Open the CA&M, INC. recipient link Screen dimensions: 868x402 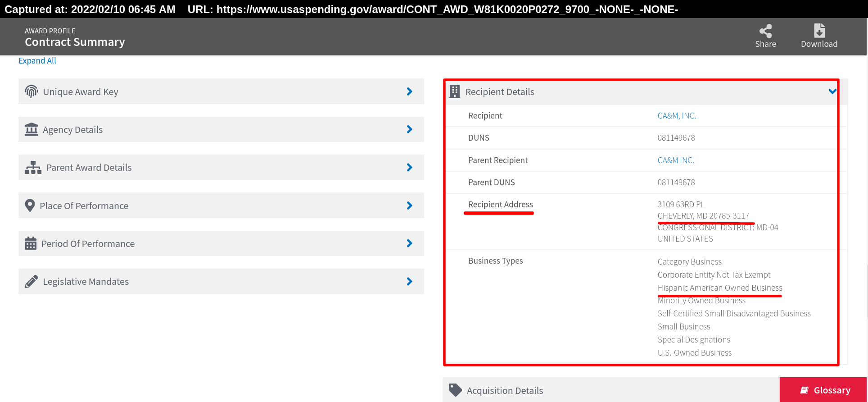point(677,116)
